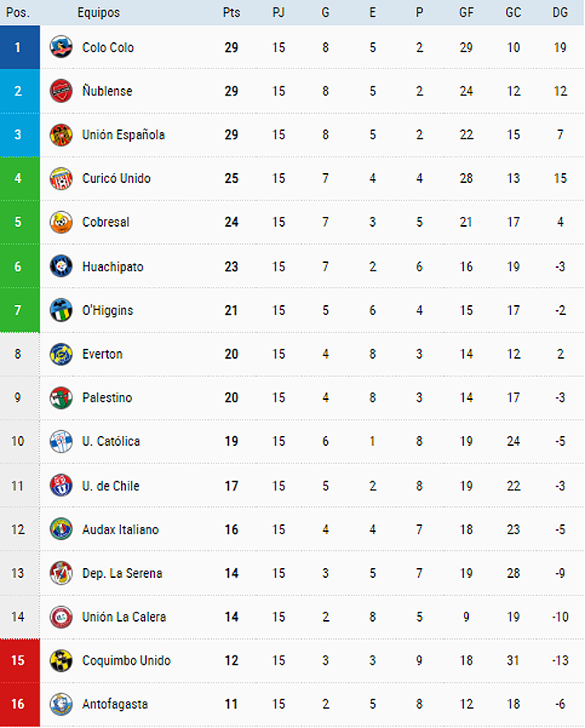Click the Cobresal orange crest
Screen dimensions: 585x728
pos(61,222)
